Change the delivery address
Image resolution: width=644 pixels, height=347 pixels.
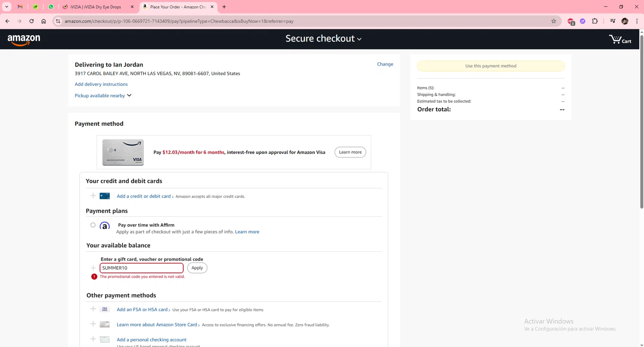pyautogui.click(x=385, y=64)
